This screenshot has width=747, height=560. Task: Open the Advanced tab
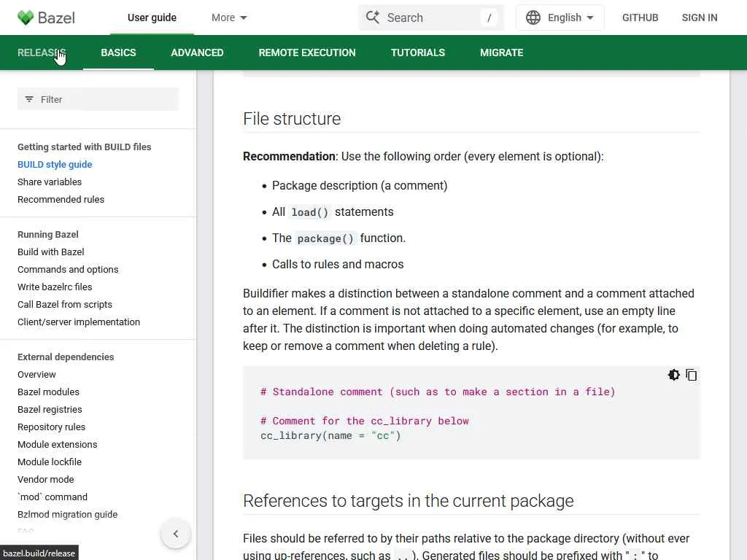(197, 52)
